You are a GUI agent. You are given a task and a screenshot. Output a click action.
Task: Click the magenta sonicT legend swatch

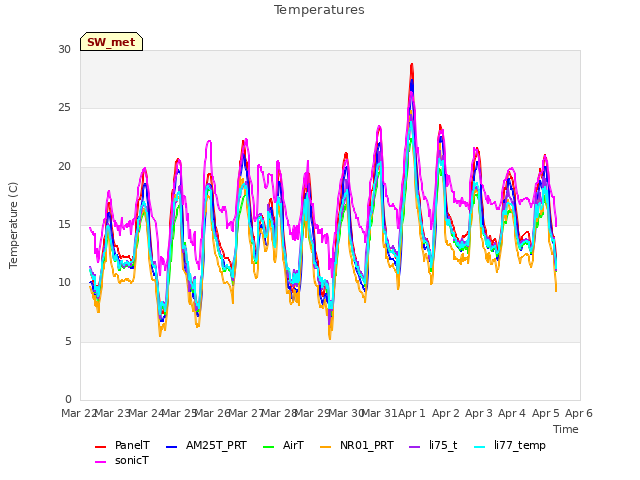[x=100, y=462]
